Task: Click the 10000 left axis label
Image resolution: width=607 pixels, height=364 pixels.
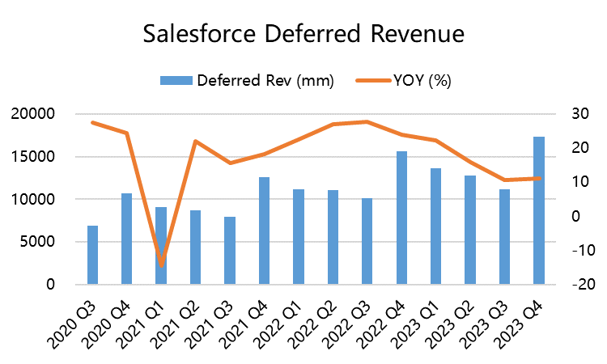Action: tap(33, 199)
